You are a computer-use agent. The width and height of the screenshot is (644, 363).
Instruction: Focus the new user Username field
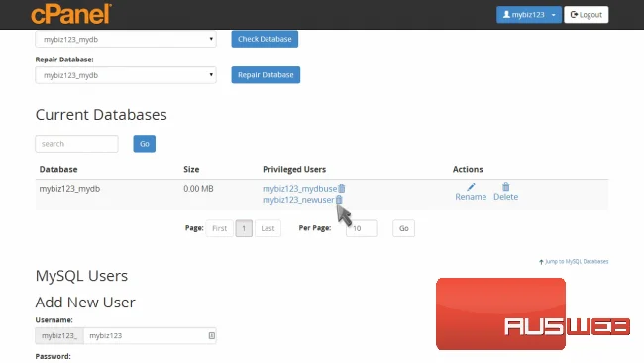[x=150, y=336]
